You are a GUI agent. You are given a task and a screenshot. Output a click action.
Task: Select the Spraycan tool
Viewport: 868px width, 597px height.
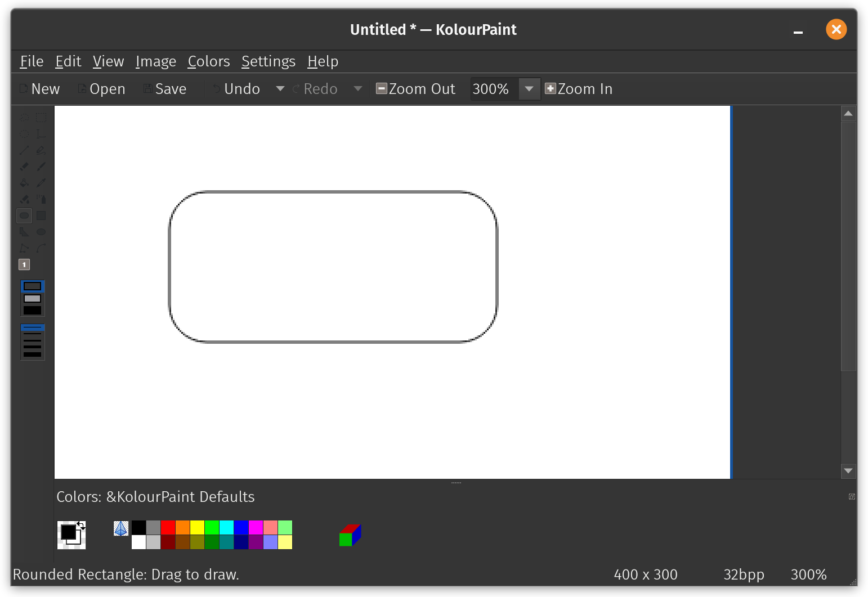(x=41, y=199)
